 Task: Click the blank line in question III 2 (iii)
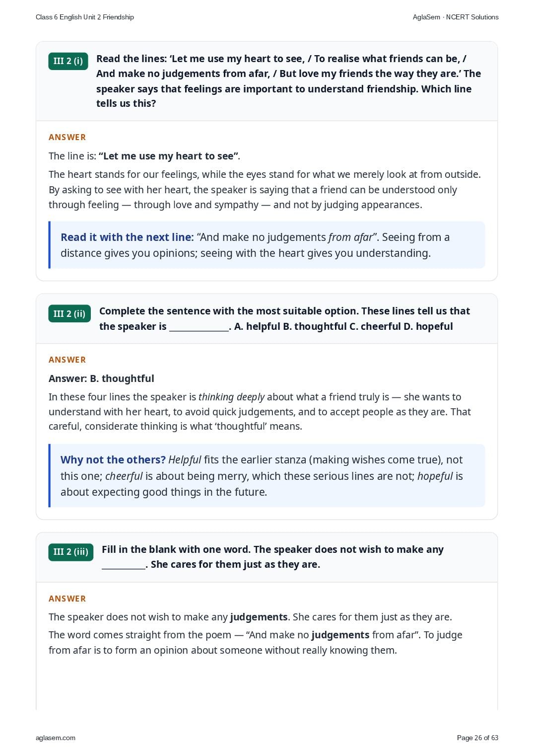tap(124, 565)
